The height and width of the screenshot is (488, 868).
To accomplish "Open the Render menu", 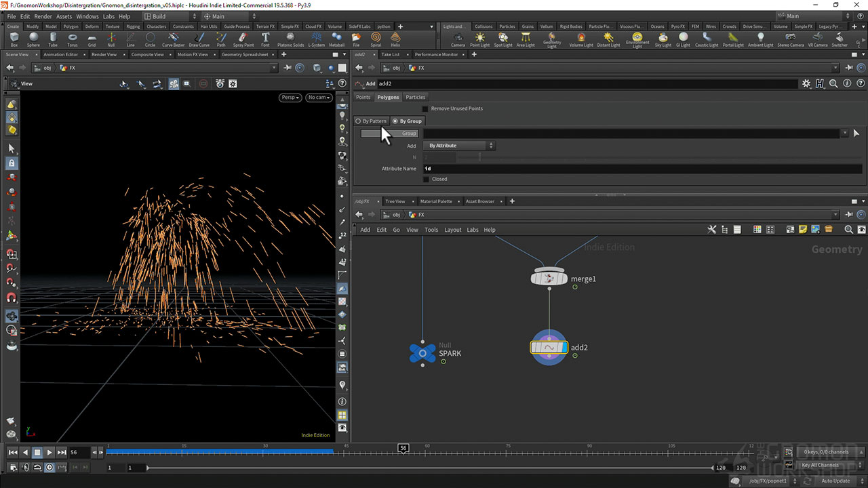I will coord(43,16).
